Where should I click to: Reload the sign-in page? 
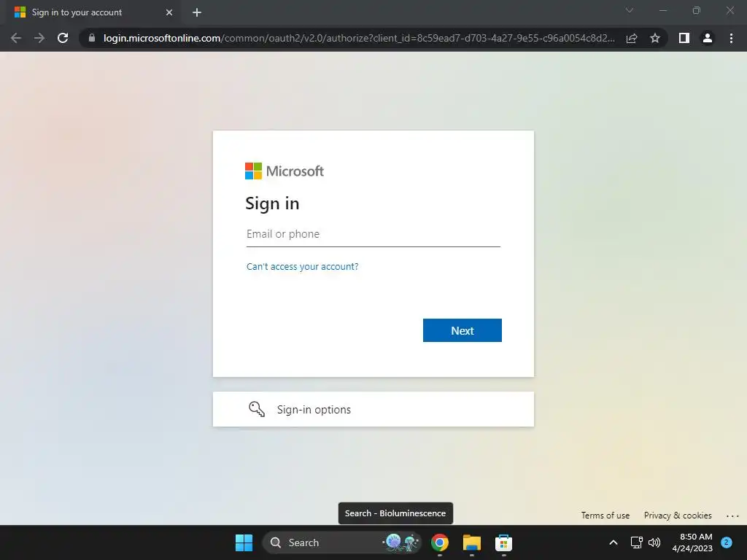(x=63, y=38)
